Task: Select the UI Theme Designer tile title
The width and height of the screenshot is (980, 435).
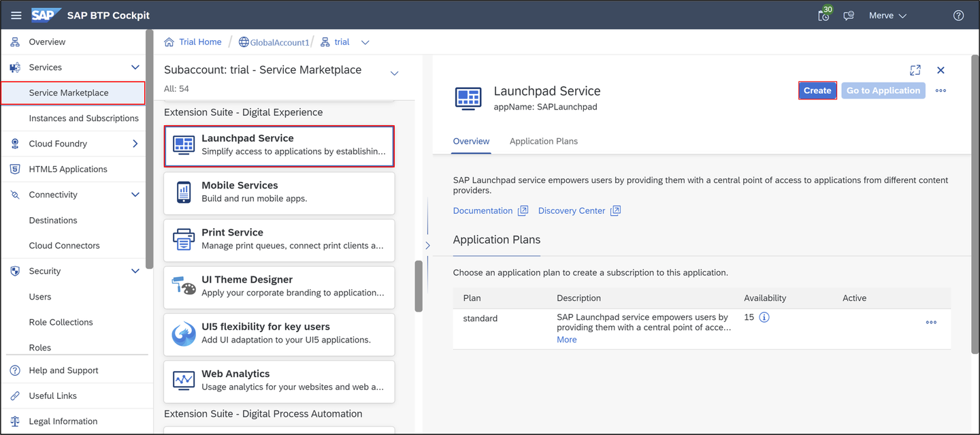Action: [247, 280]
